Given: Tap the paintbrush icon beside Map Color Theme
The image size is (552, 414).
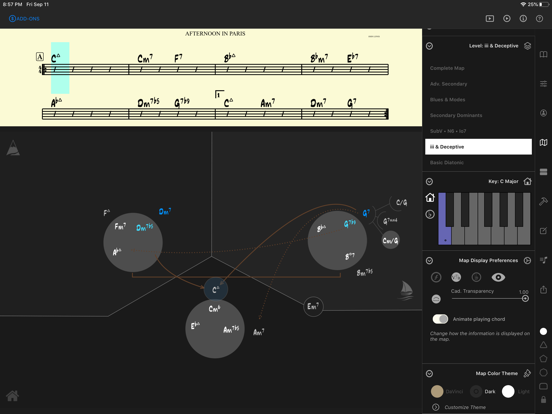Looking at the screenshot, I should click(527, 373).
